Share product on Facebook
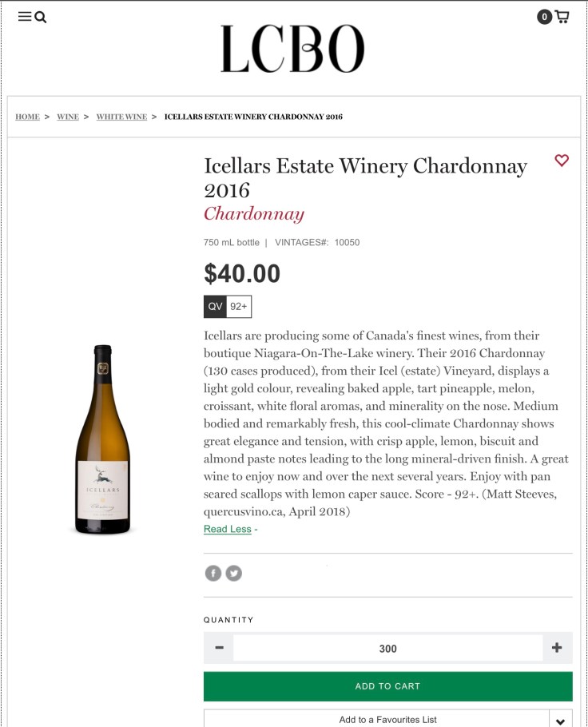This screenshot has width=588, height=727. tap(213, 573)
